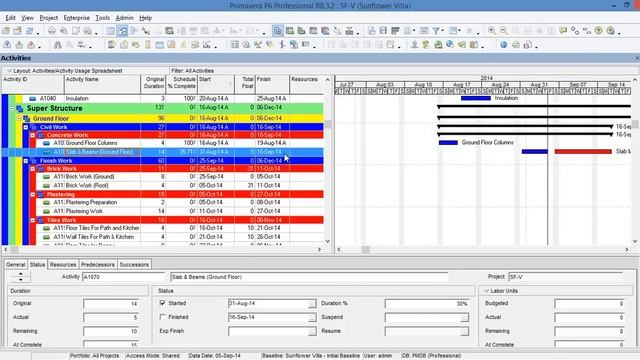Click the Columns icon before the Timescale icon
This screenshot has width=640, height=360.
[x=407, y=31]
